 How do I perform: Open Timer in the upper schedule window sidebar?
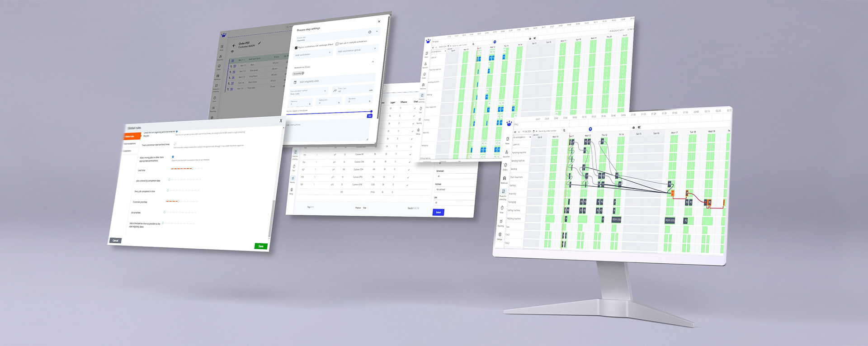click(420, 109)
